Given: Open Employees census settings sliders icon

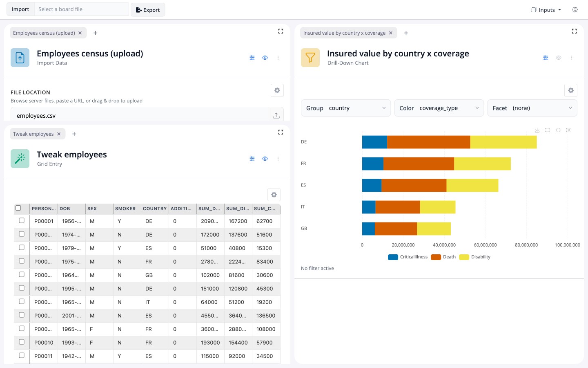Looking at the screenshot, I should pos(252,58).
